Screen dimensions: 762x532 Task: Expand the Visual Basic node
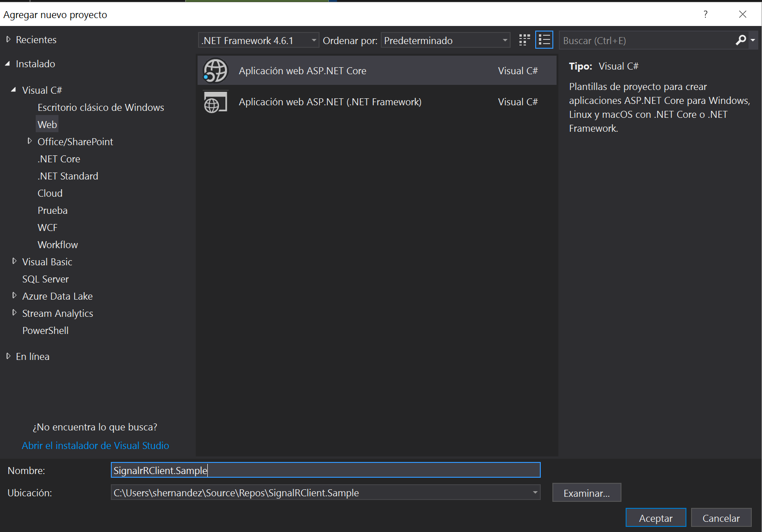tap(14, 262)
